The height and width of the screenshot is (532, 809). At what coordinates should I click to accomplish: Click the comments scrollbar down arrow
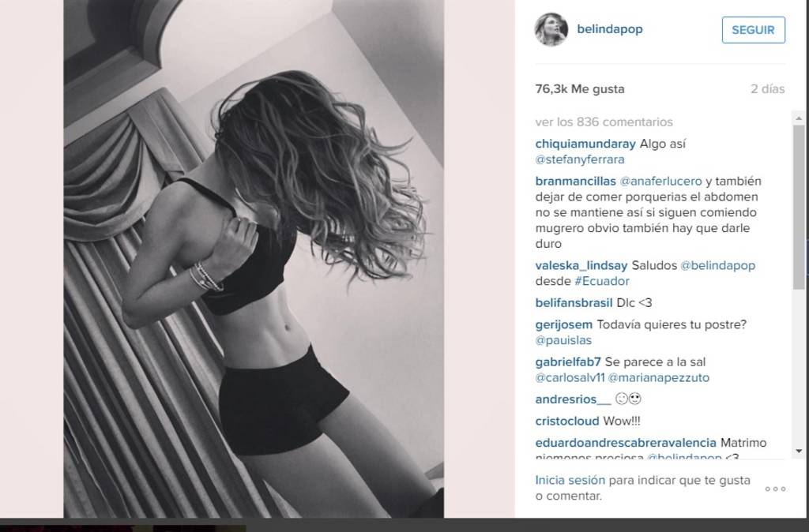coord(799,451)
